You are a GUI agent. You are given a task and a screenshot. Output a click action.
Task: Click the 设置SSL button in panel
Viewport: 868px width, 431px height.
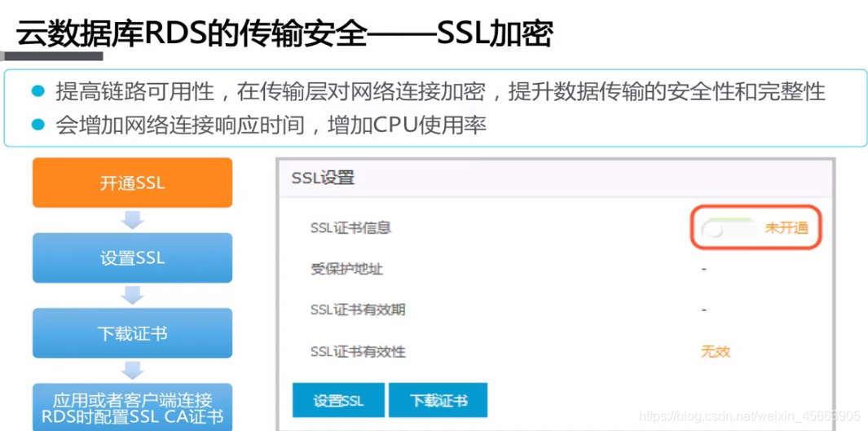click(339, 400)
